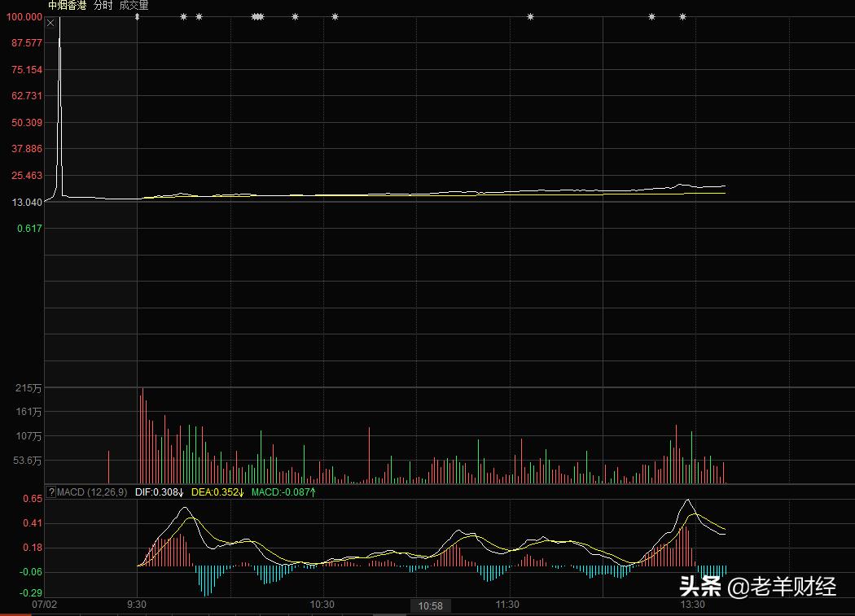This screenshot has width=855, height=616.
Task: Select the clustered triple star marker
Action: [x=258, y=17]
